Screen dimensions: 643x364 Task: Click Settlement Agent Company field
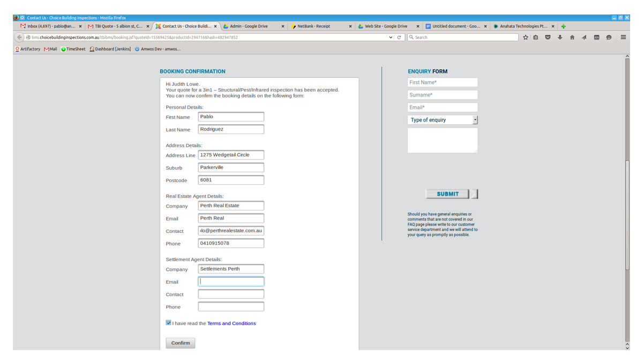[x=231, y=269]
